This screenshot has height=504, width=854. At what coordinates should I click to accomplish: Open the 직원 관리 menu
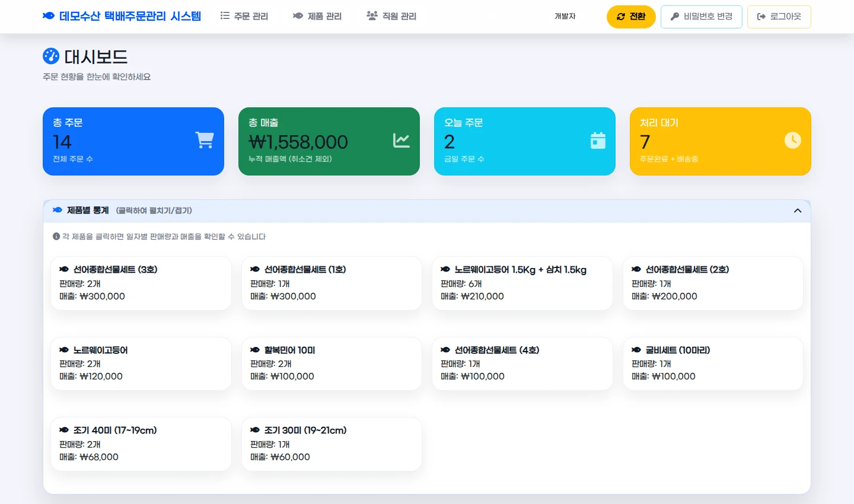391,16
